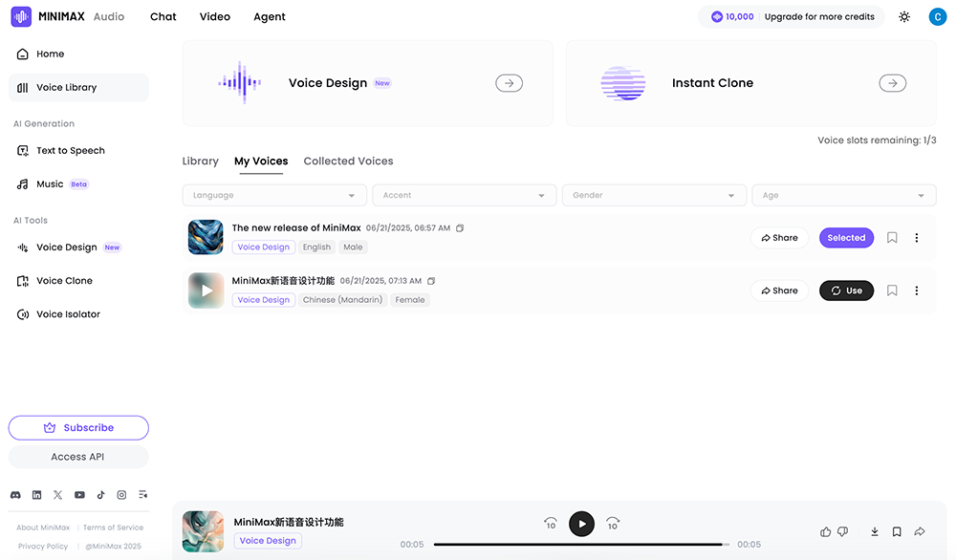Rename voice using the pencil icon

tap(460, 228)
